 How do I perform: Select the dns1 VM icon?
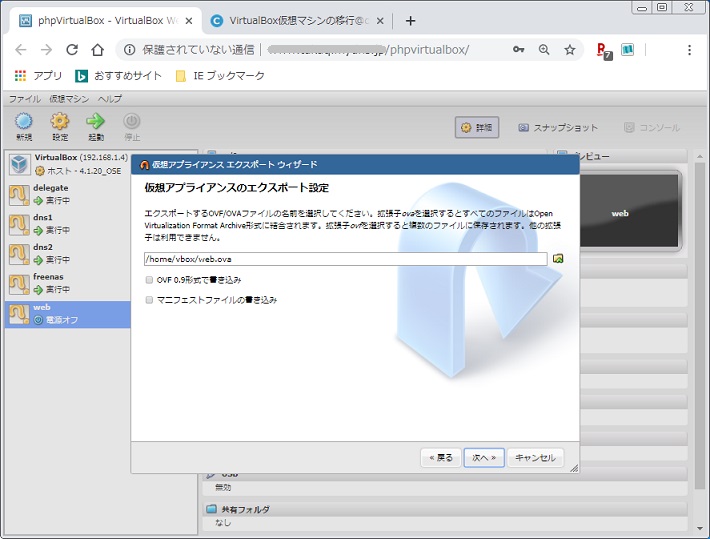pos(19,224)
